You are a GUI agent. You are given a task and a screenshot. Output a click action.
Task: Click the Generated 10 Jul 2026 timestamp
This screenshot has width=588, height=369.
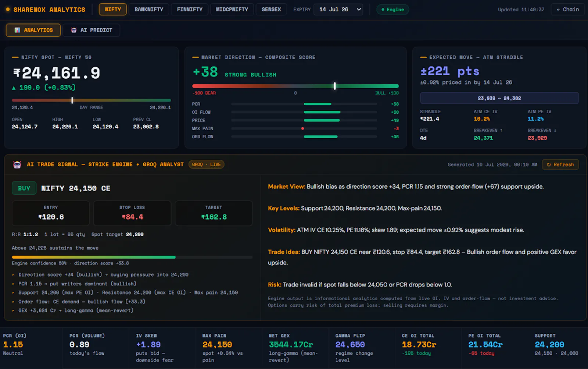(x=492, y=164)
